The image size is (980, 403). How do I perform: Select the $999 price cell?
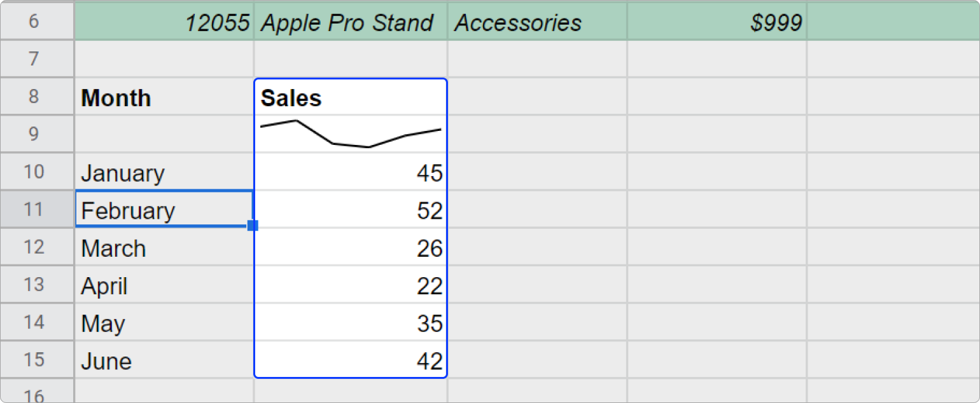click(717, 23)
